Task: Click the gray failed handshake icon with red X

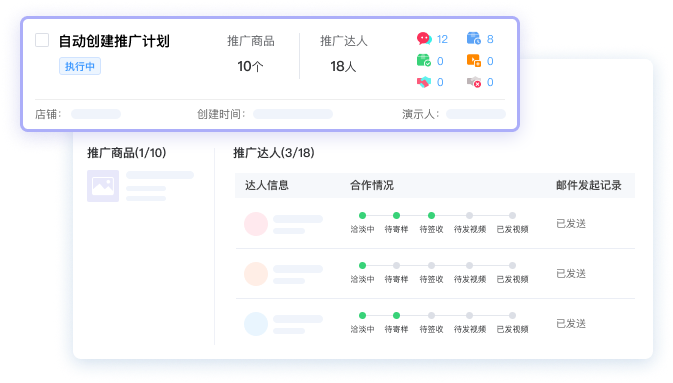Action: [474, 82]
